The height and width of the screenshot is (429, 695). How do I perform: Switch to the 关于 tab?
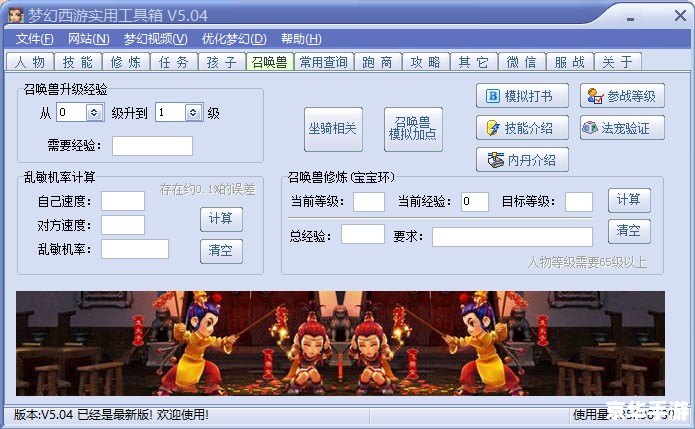point(617,62)
